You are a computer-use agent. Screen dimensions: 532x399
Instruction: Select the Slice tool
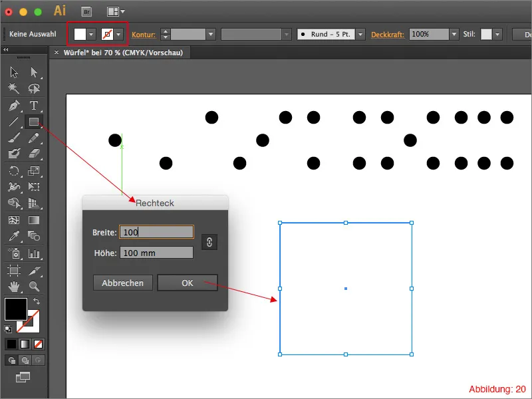point(34,271)
